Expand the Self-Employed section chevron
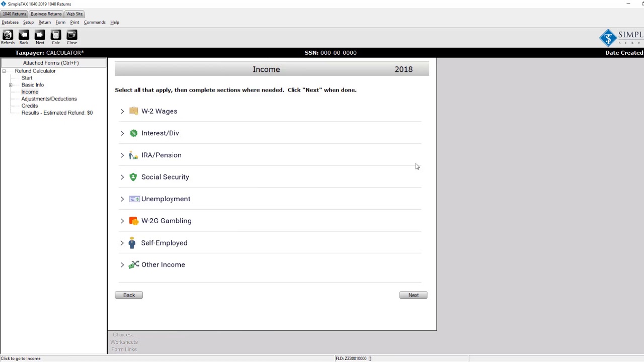The height and width of the screenshot is (362, 644). point(122,243)
